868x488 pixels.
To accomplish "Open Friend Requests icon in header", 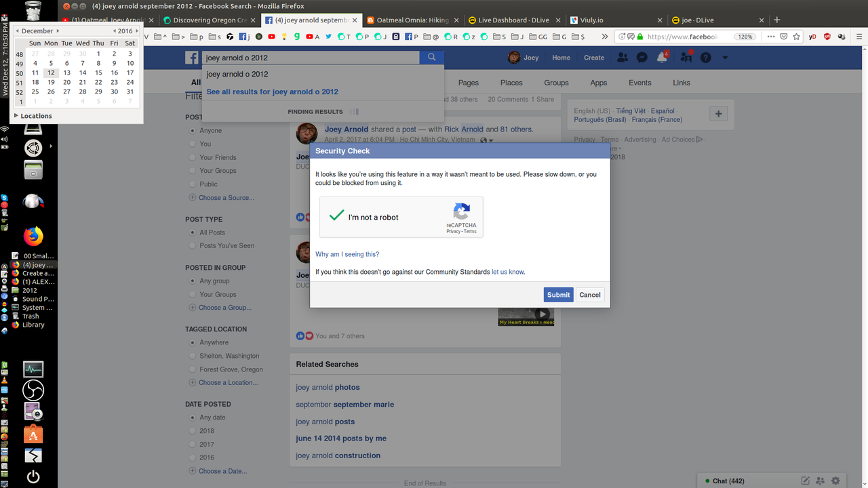I will coord(622,58).
